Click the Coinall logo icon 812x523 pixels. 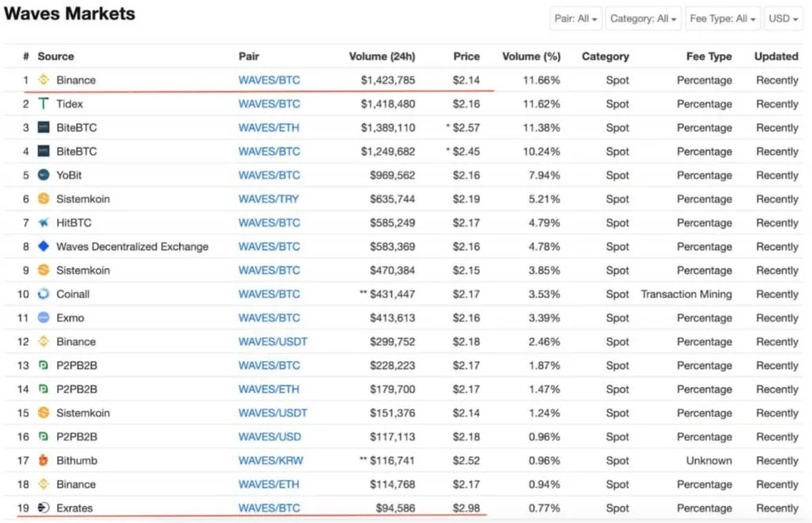pyautogui.click(x=44, y=294)
